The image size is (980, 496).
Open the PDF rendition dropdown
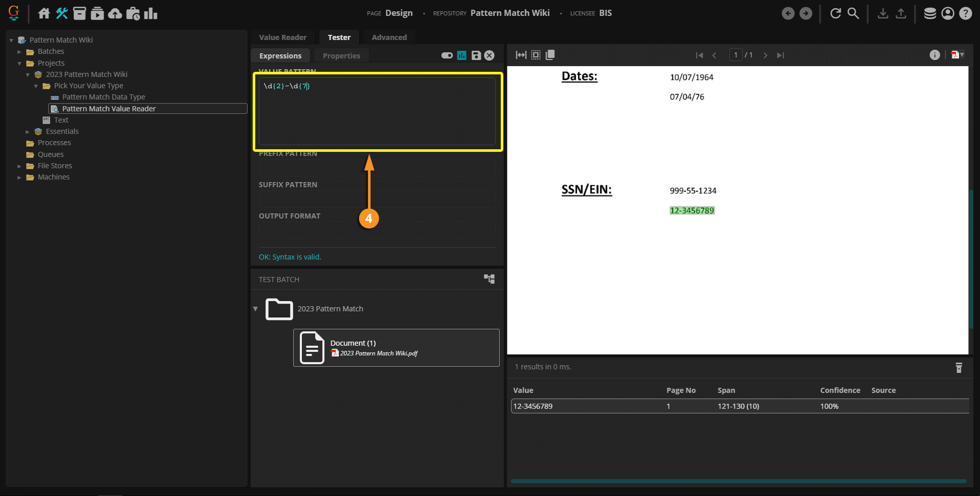957,55
